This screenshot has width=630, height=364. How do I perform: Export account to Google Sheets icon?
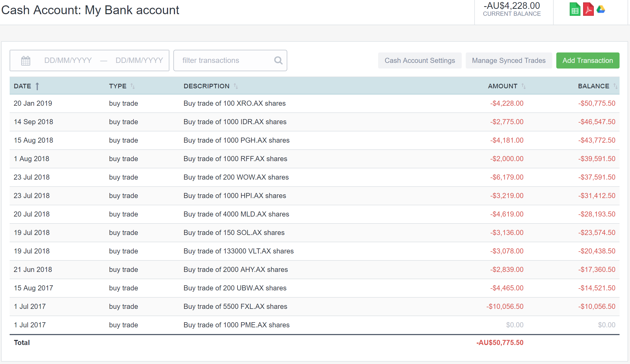[x=575, y=9]
